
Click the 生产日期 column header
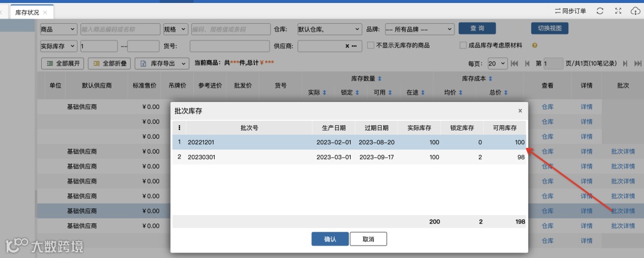[x=334, y=128]
